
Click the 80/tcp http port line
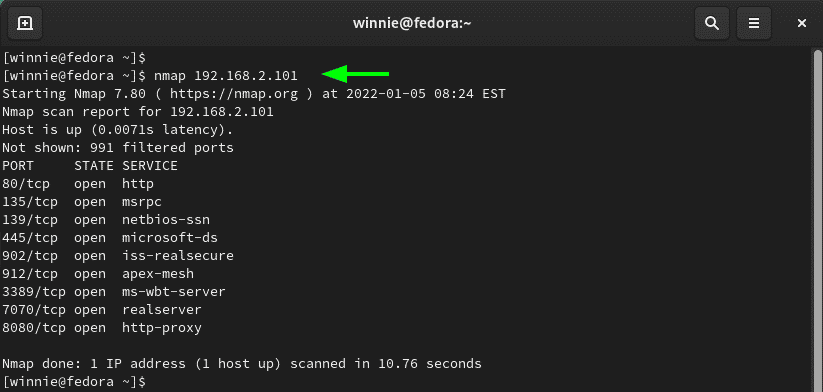[x=78, y=184]
